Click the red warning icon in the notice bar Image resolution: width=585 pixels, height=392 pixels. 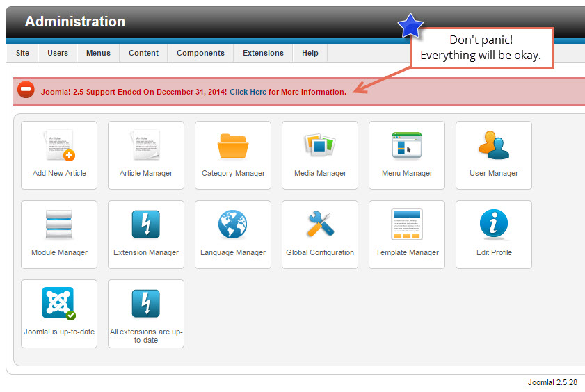pos(26,90)
